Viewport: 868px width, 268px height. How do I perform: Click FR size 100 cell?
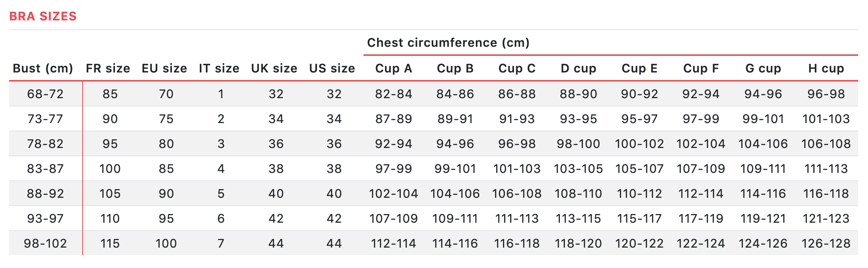point(110,169)
